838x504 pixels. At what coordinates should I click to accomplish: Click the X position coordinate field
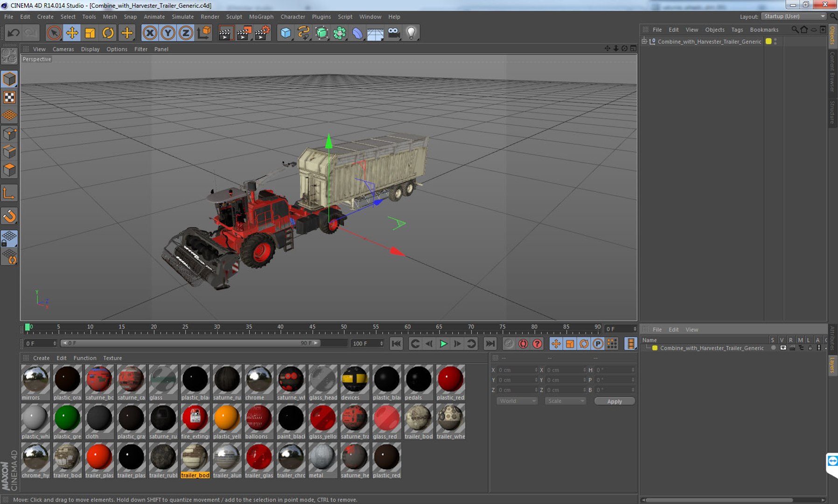(517, 370)
